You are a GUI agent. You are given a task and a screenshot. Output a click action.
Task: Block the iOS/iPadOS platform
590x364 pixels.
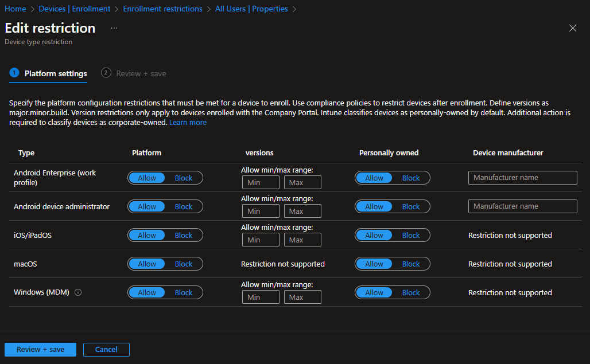[x=184, y=236]
